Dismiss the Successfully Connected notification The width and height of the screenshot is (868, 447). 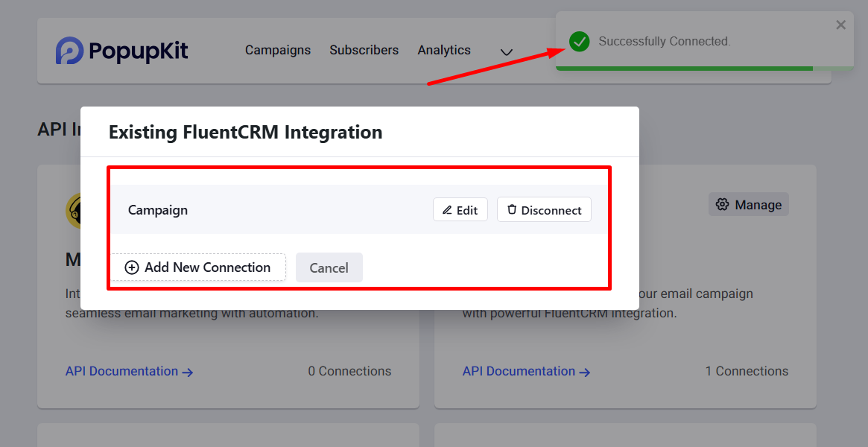coord(840,25)
